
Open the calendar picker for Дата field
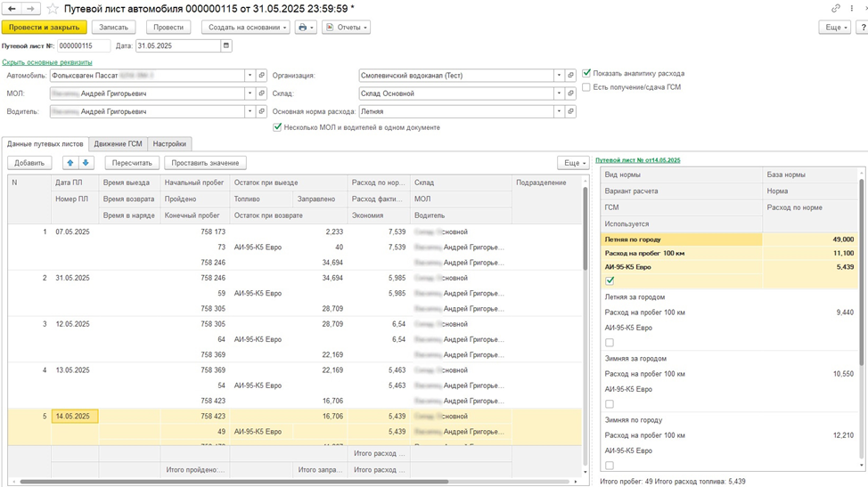click(x=226, y=46)
